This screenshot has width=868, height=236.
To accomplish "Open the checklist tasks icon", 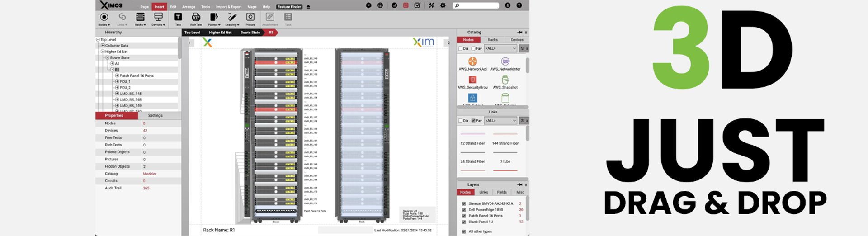I will tap(417, 5).
